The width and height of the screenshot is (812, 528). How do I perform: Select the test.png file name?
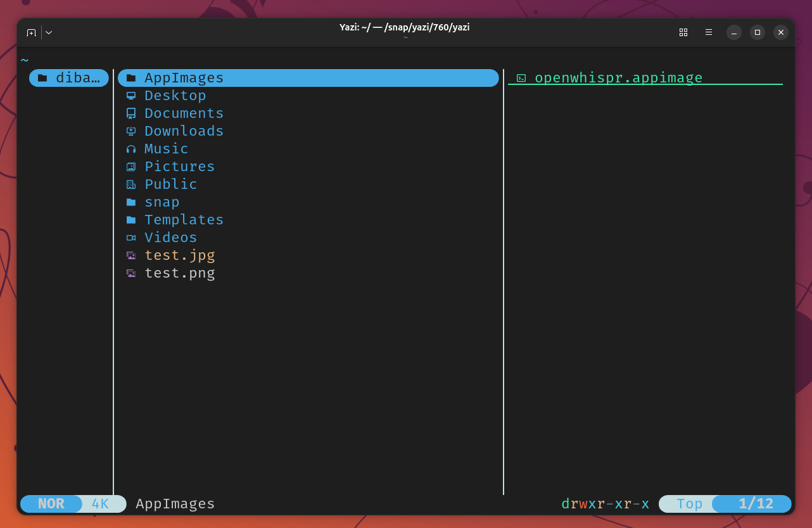[x=180, y=273]
